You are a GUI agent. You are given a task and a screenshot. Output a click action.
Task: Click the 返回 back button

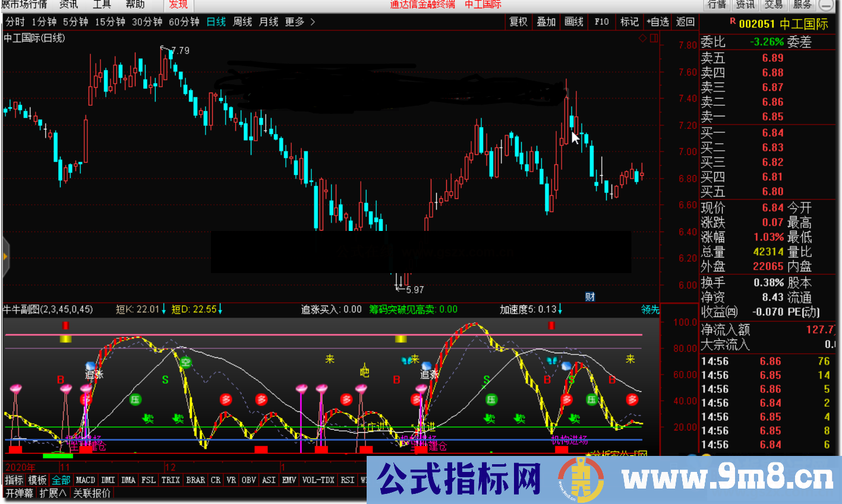click(x=685, y=21)
